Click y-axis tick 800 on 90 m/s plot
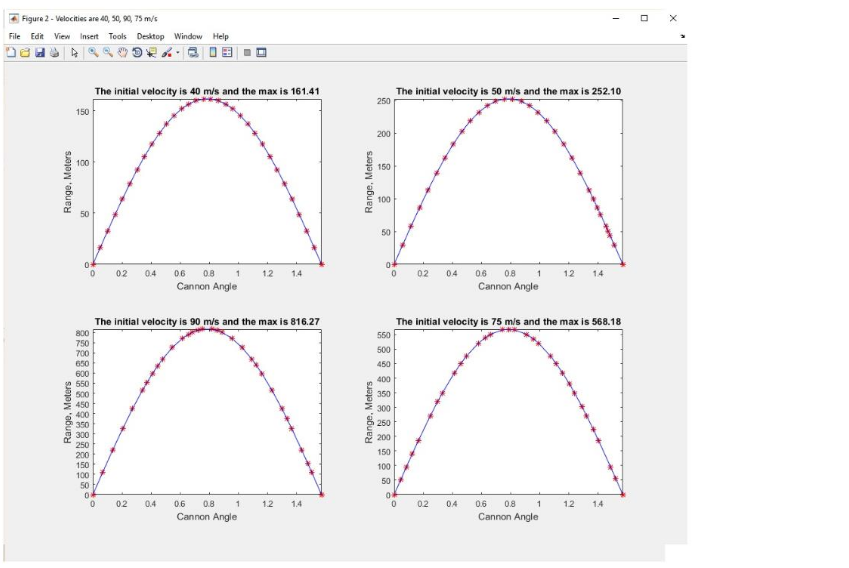The width and height of the screenshot is (849, 568). coord(82,333)
